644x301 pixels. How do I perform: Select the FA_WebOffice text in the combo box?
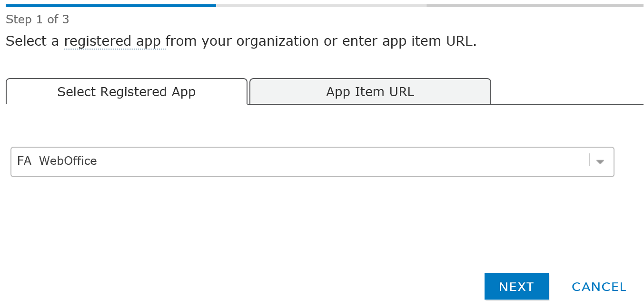click(x=57, y=161)
